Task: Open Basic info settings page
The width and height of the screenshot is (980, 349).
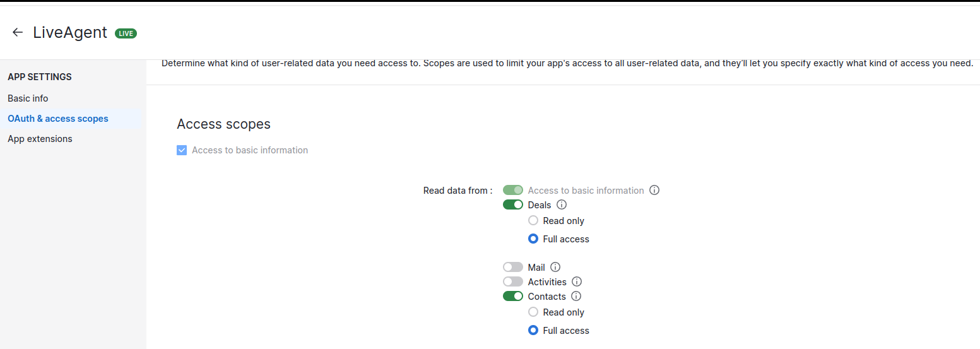Action: point(28,98)
